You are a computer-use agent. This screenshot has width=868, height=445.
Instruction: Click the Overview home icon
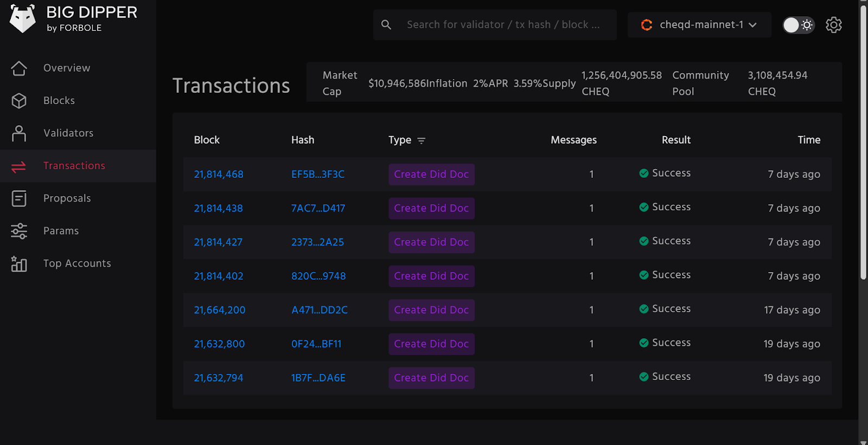click(x=19, y=68)
